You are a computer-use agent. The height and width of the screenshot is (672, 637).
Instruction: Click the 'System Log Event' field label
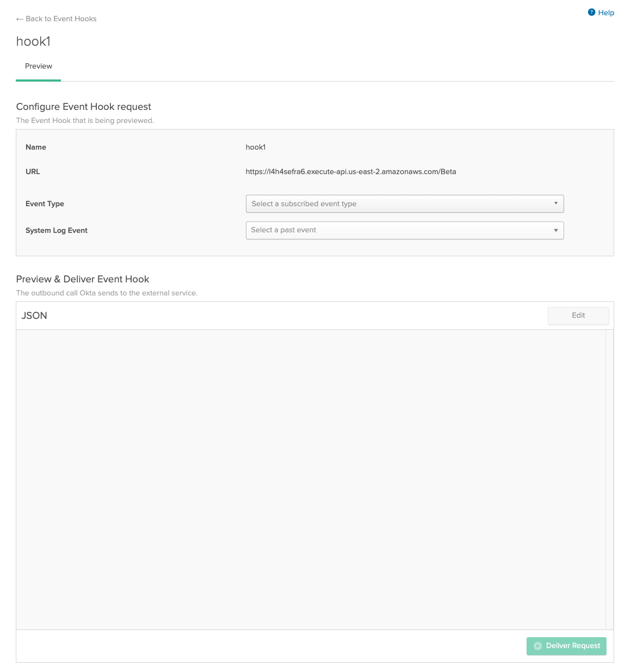point(57,230)
